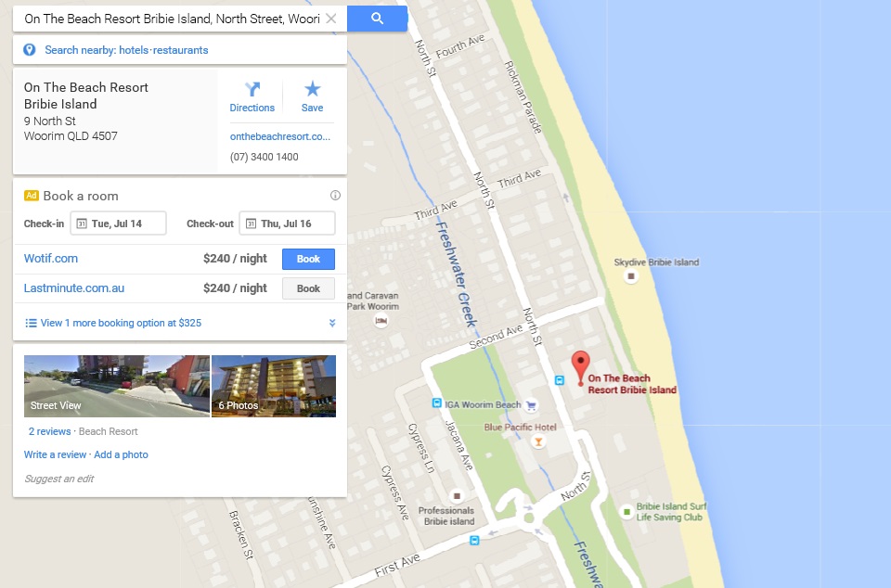Click the Blue Pacific Hotel cocktail icon
The height and width of the screenshot is (588, 891).
538,441
